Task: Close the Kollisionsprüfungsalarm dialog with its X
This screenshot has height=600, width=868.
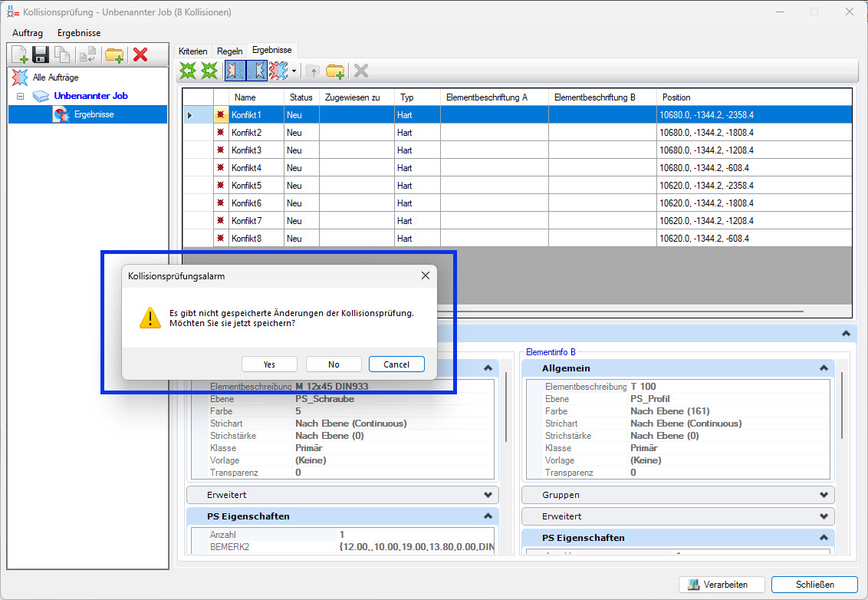Action: (x=425, y=275)
